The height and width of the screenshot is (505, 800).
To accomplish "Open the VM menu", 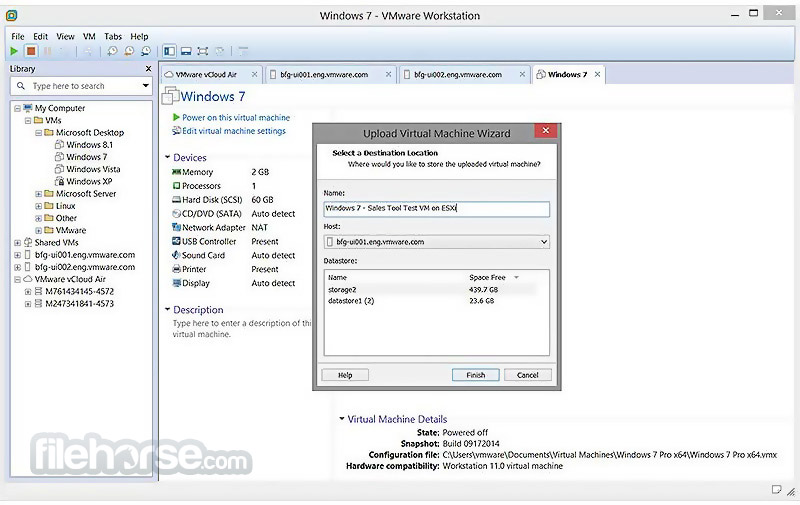I will click(x=89, y=37).
